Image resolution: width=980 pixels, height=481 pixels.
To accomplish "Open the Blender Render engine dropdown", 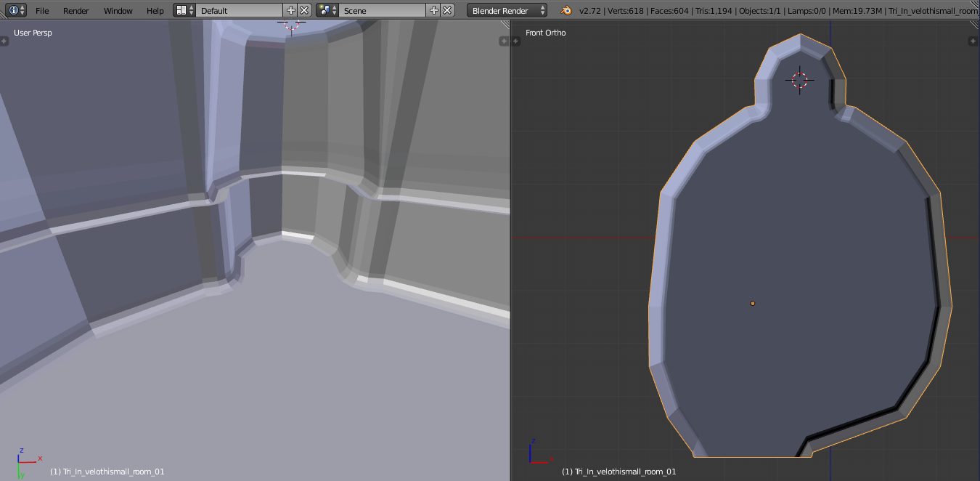I will coord(507,11).
